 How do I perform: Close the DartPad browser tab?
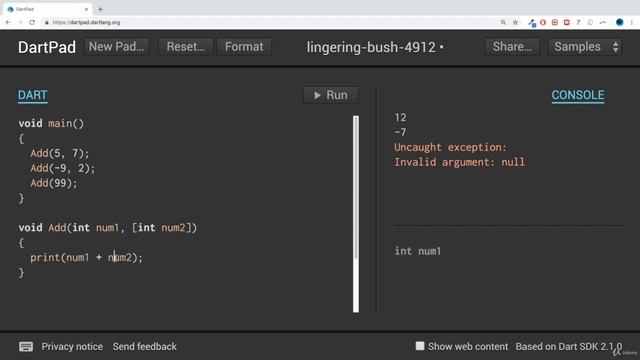coord(86,9)
